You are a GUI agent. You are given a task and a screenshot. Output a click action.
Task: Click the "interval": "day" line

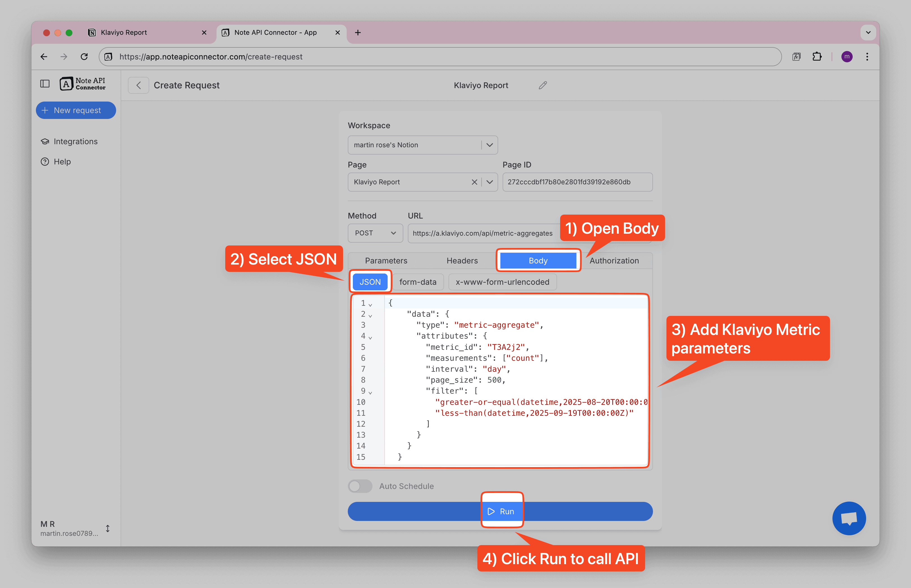coord(468,369)
